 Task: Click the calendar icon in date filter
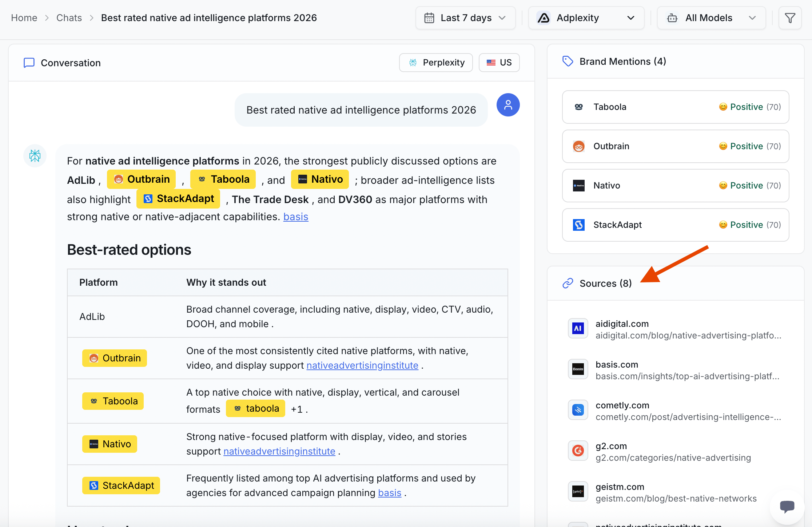[x=429, y=18]
